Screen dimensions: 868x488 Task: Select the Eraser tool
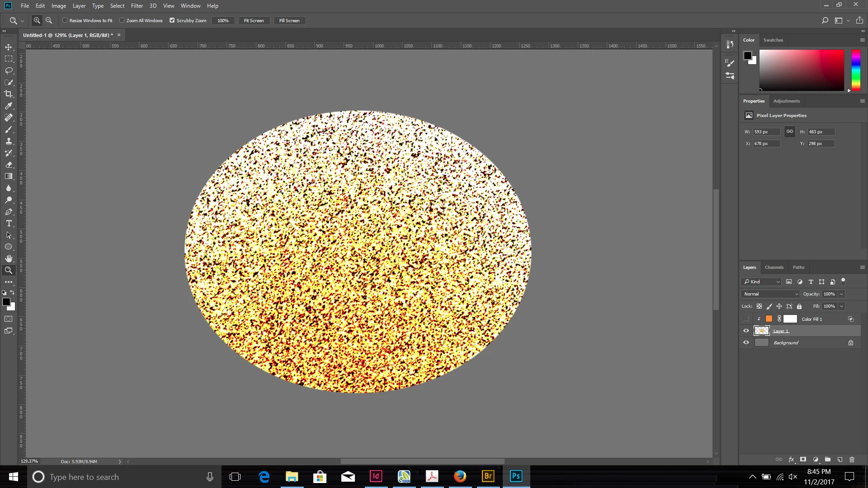(9, 164)
